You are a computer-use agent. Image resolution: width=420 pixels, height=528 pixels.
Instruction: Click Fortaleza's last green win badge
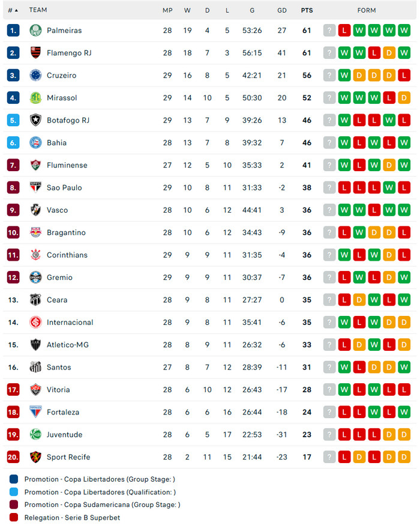404,412
